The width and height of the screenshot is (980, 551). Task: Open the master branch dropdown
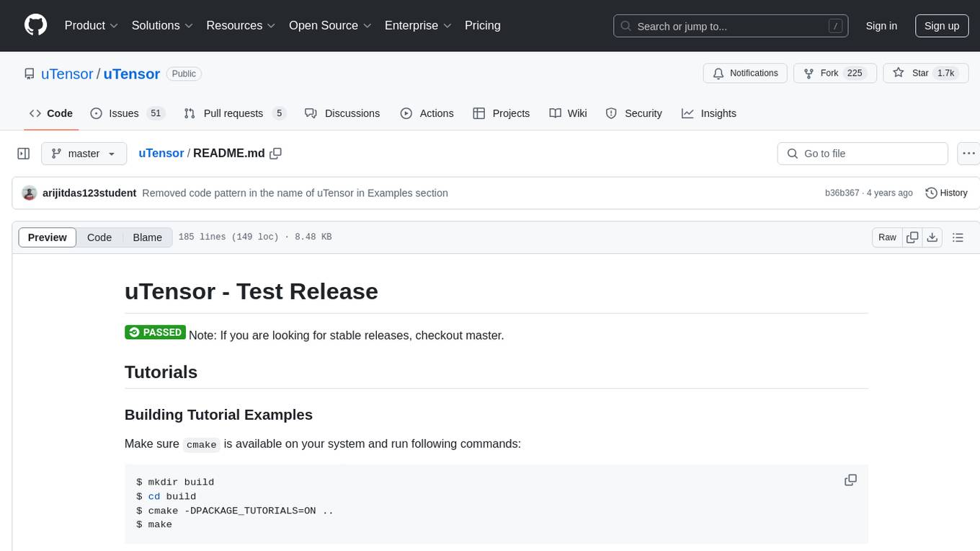(84, 154)
